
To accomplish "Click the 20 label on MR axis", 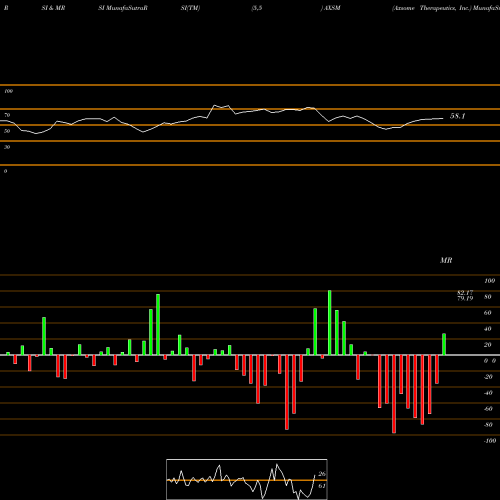I will click(x=488, y=345).
